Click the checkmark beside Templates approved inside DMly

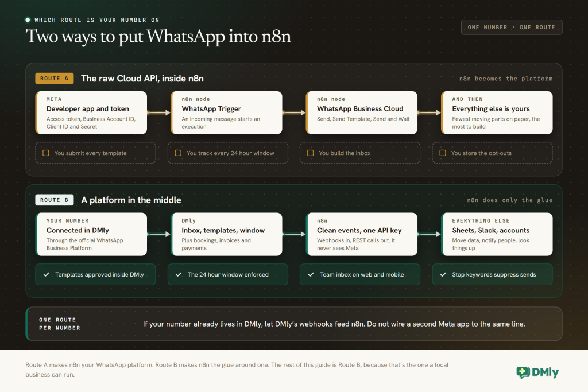pyautogui.click(x=46, y=275)
